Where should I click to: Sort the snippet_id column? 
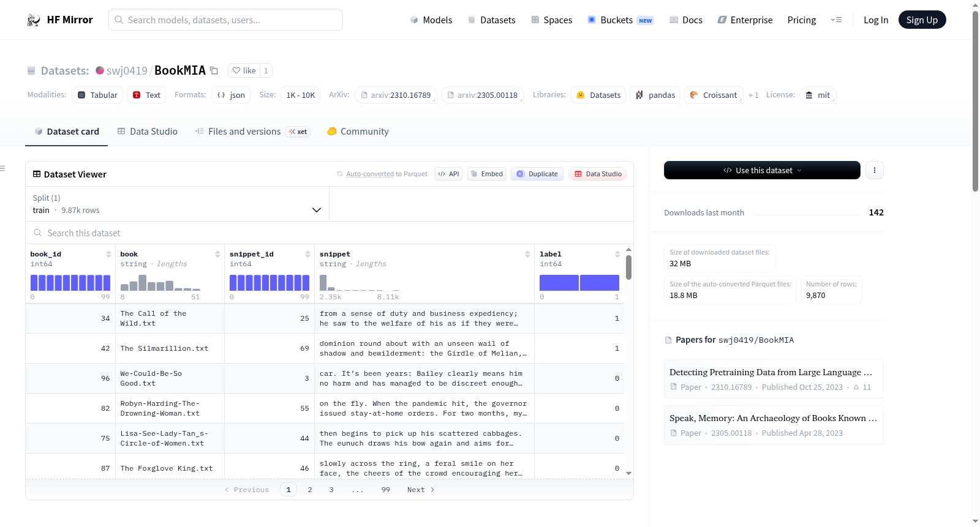[x=307, y=254]
